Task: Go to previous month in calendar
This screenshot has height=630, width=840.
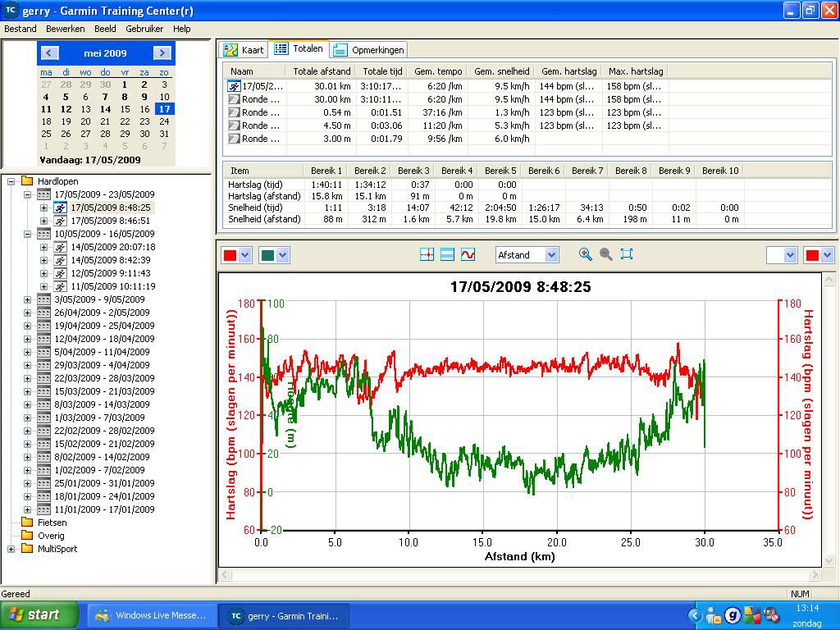Action: click(49, 52)
